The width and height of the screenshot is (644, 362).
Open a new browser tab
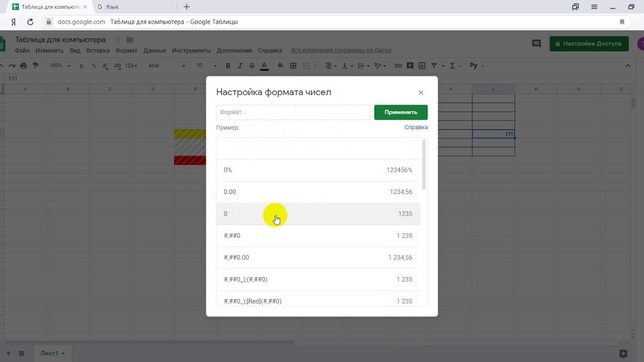click(187, 7)
